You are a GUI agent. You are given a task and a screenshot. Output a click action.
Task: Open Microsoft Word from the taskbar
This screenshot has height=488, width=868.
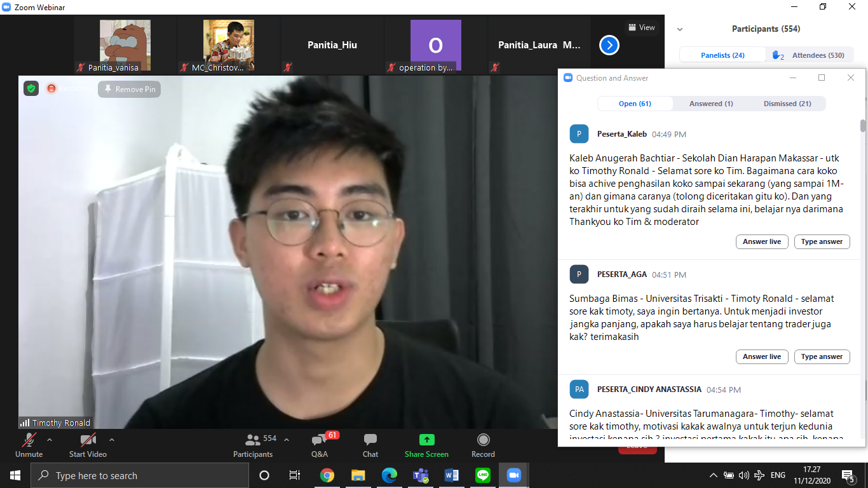[452, 475]
